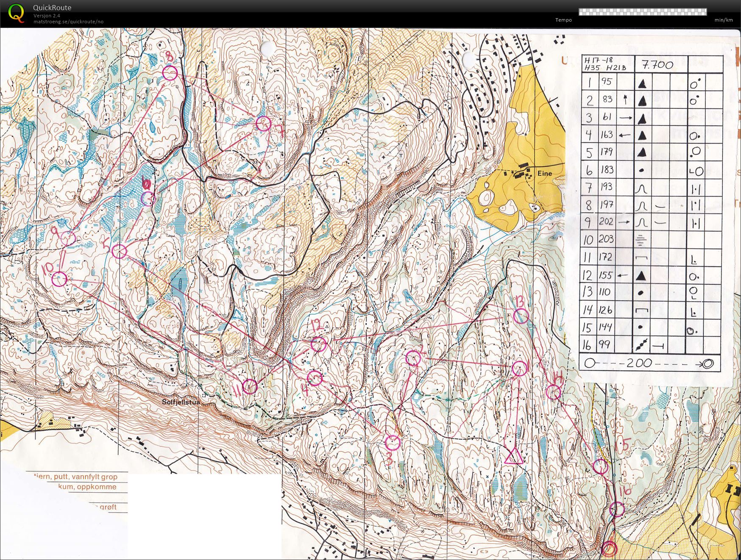Select control circle 9 on the map
This screenshot has height=560, width=741.
(68, 238)
